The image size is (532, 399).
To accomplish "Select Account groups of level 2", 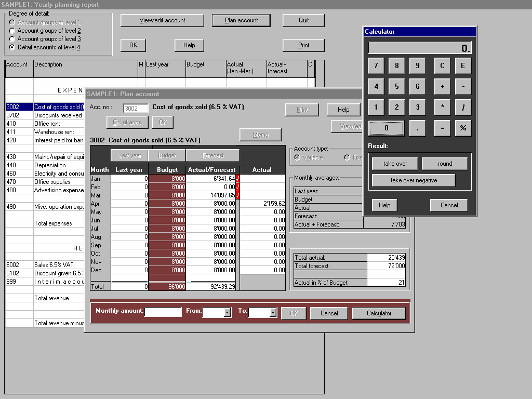I will coord(12,31).
